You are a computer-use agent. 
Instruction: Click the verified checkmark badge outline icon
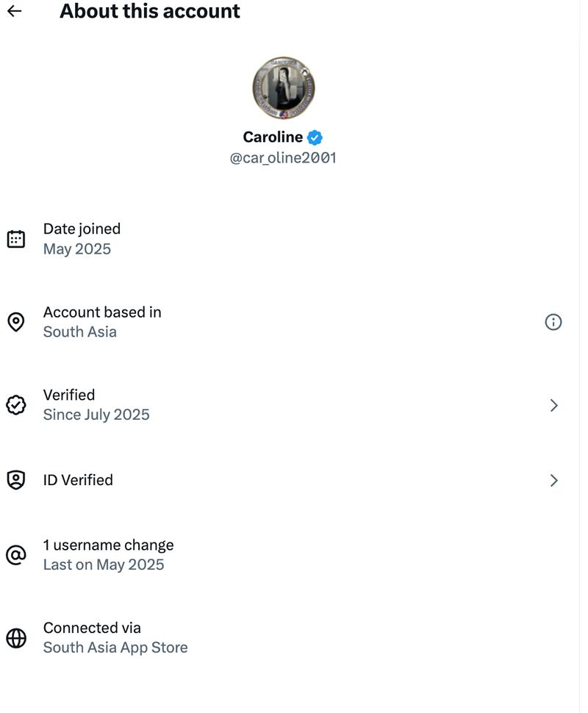click(x=15, y=405)
